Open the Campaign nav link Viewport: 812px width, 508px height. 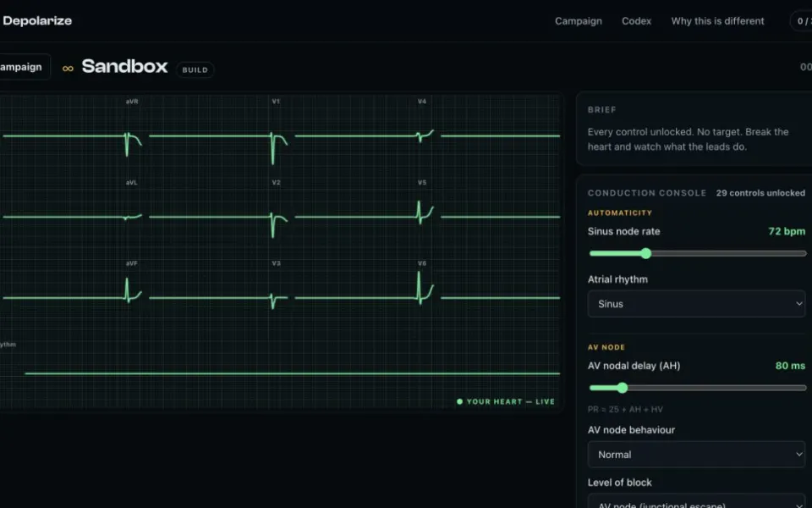[x=578, y=21]
